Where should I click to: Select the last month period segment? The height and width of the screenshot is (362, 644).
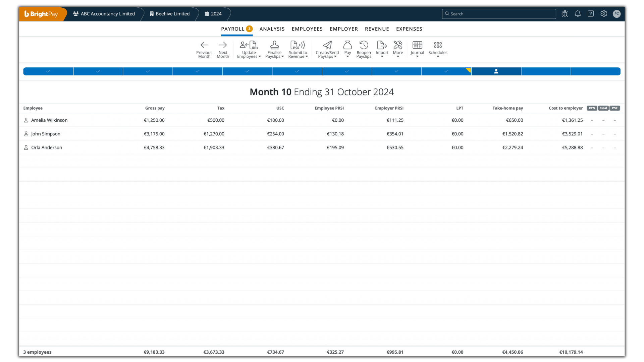[596, 71]
